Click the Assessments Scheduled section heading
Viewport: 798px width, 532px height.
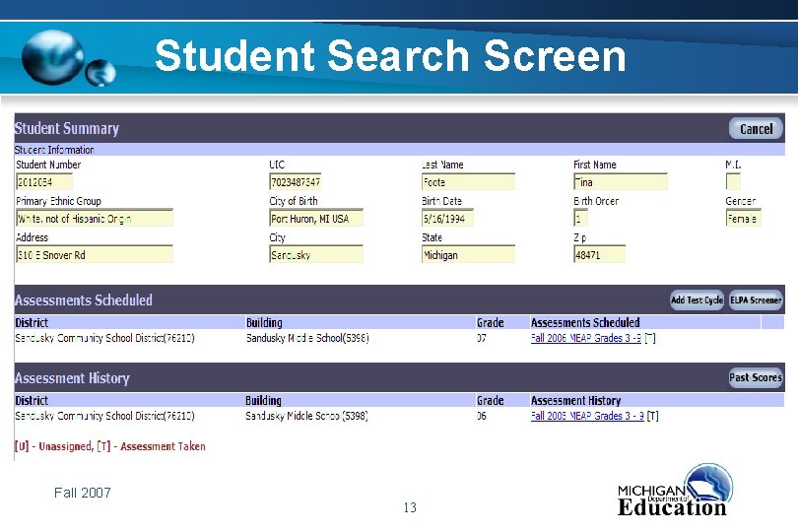pos(84,299)
